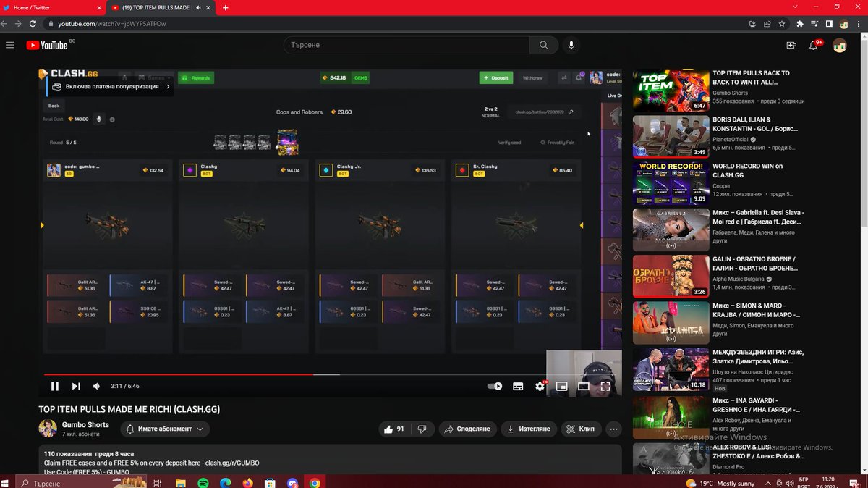Viewport: 868px width, 488px height.
Task: Open the Chrome three-dot menu
Action: click(860, 23)
